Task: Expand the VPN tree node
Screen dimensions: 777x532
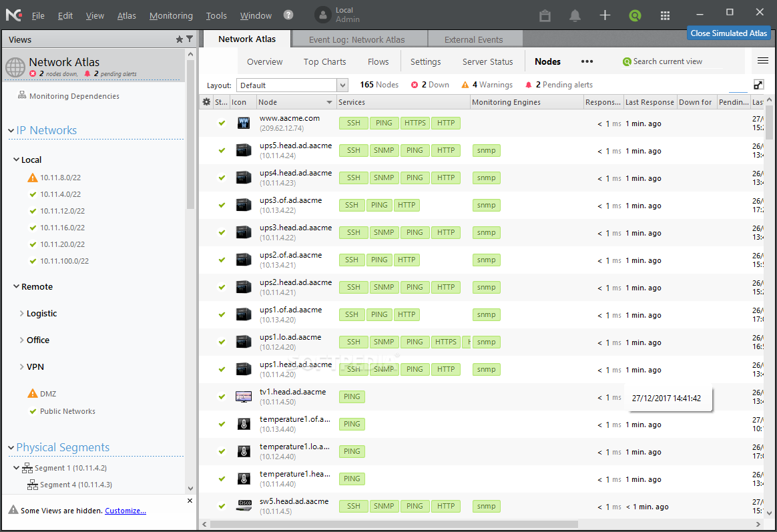Action: click(x=22, y=366)
